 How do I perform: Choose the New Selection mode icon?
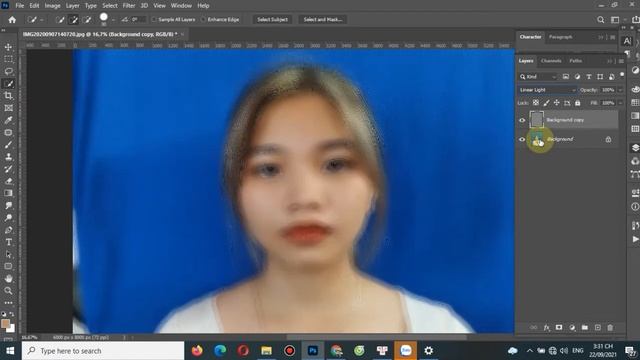click(60, 20)
